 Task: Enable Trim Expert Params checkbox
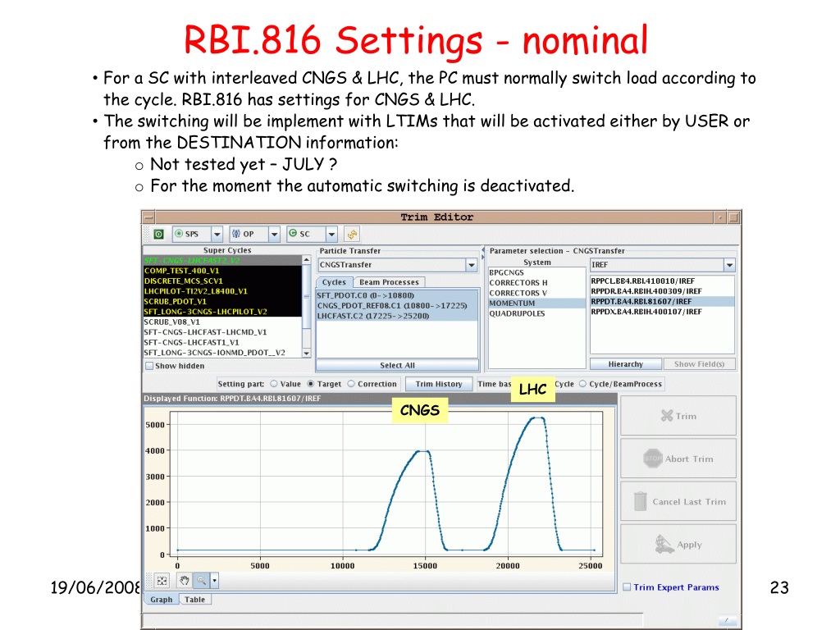tap(627, 587)
